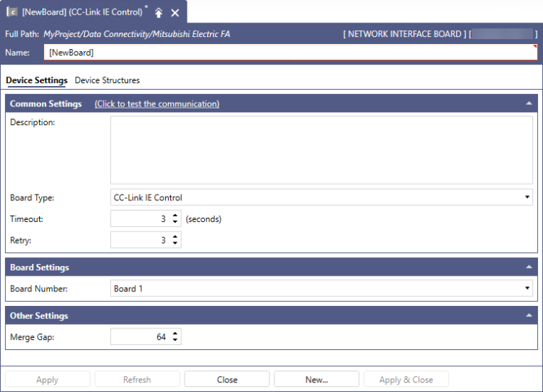Increase the Timeout value with up arrow

pos(175,216)
